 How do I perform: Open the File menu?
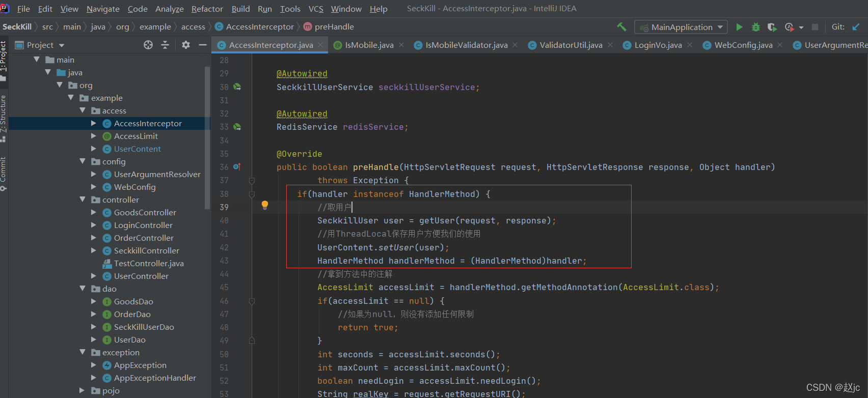click(x=23, y=9)
